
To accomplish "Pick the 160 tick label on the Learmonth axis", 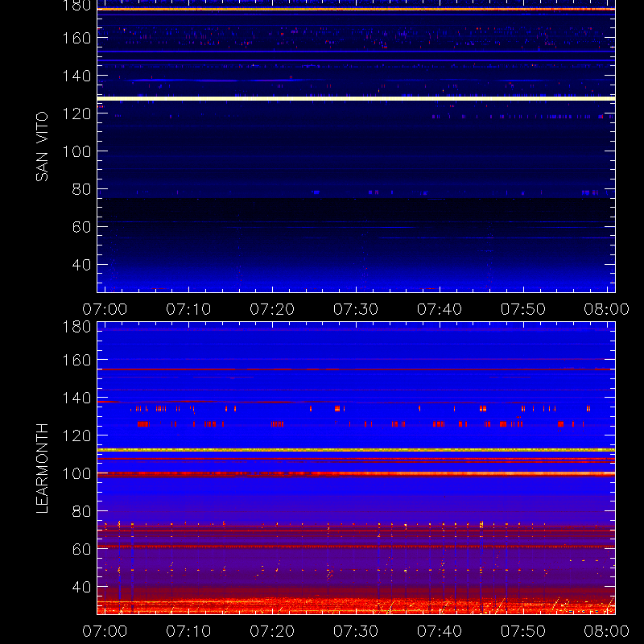I will [x=76, y=360].
